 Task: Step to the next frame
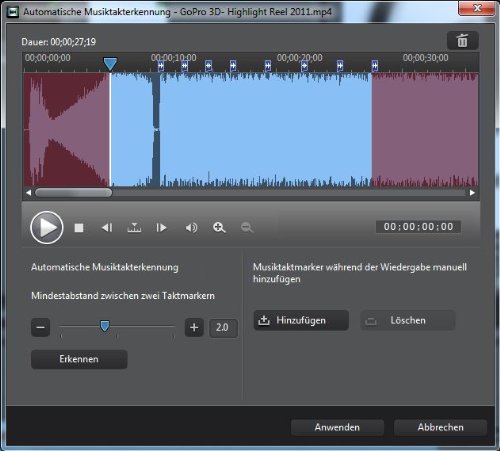[x=161, y=228]
